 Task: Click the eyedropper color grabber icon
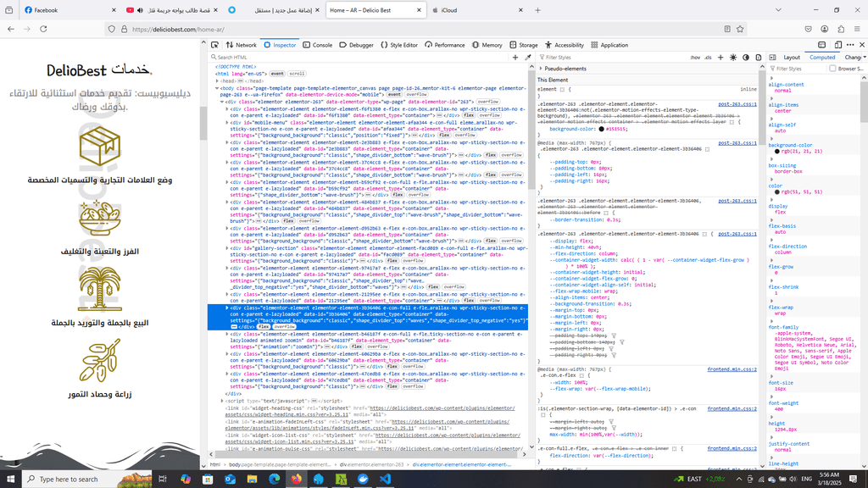[528, 57]
